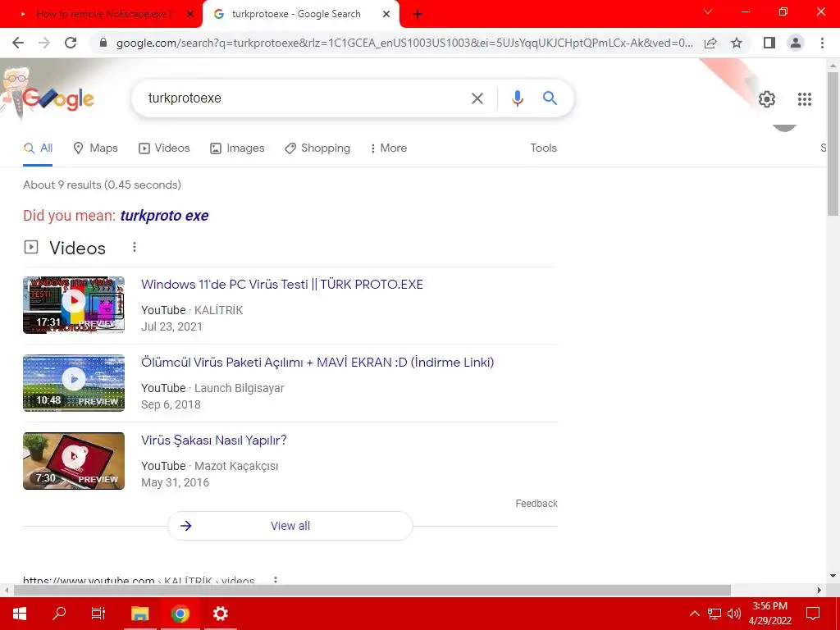Open Ölümcül Virüs Paketi Açılımı video
Viewport: 840px width, 630px height.
(x=317, y=363)
